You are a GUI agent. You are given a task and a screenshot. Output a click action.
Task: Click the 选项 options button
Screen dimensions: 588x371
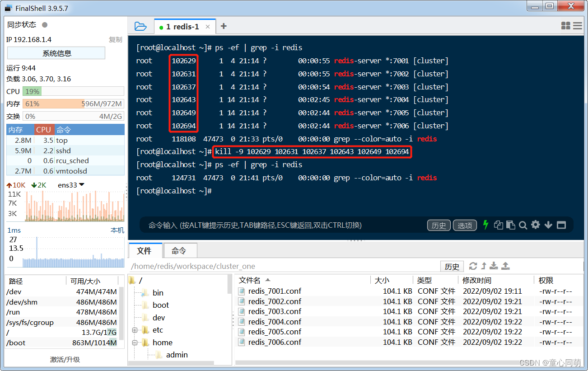tap(465, 225)
